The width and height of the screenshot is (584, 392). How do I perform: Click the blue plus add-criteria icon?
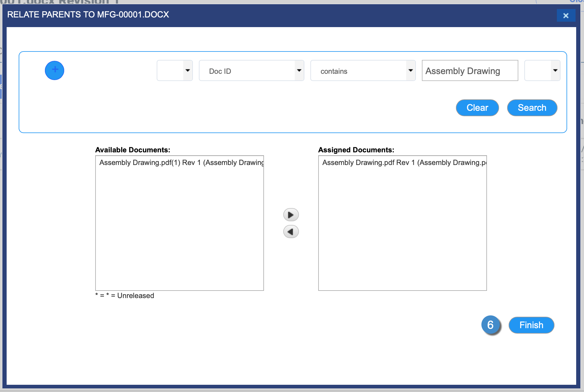(x=55, y=70)
